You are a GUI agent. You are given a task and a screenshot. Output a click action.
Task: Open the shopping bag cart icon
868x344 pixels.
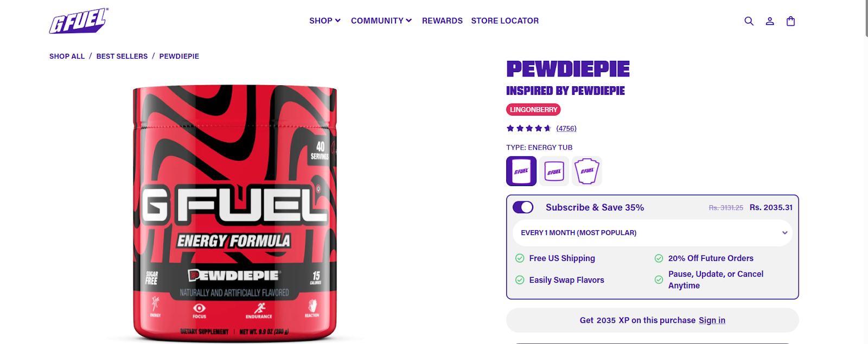[790, 21]
